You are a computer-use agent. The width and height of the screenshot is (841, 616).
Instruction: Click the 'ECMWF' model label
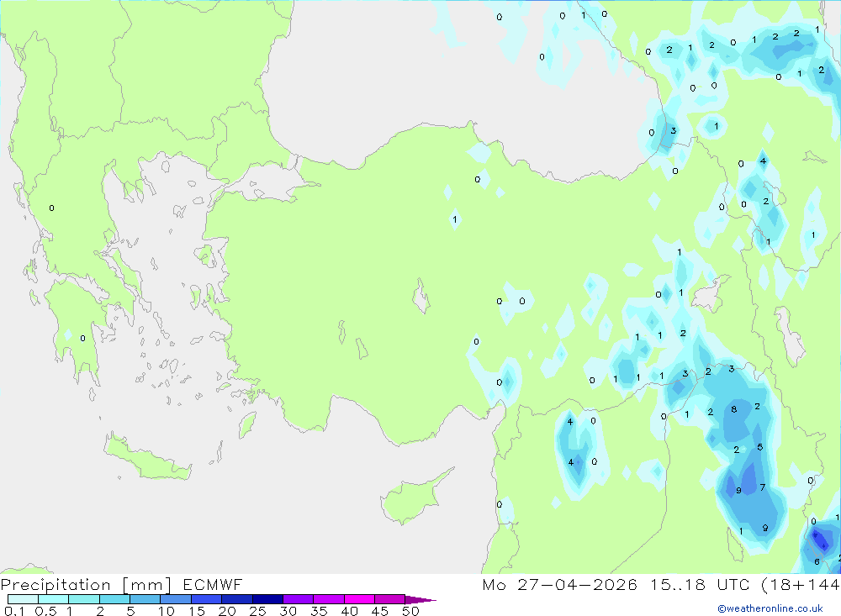(x=213, y=584)
